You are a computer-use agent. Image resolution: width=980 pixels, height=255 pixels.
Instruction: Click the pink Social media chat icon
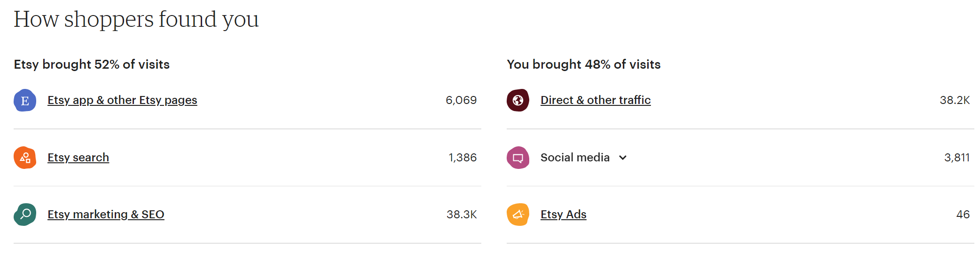(518, 158)
